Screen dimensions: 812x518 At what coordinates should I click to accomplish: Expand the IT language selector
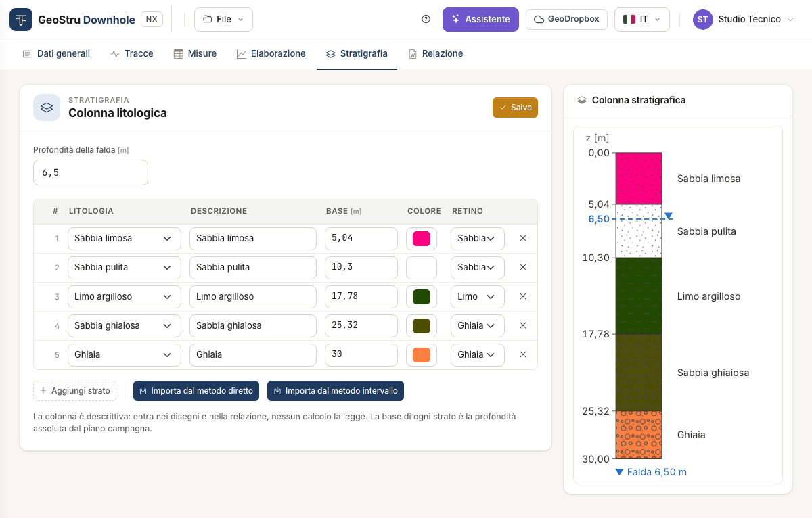point(642,20)
